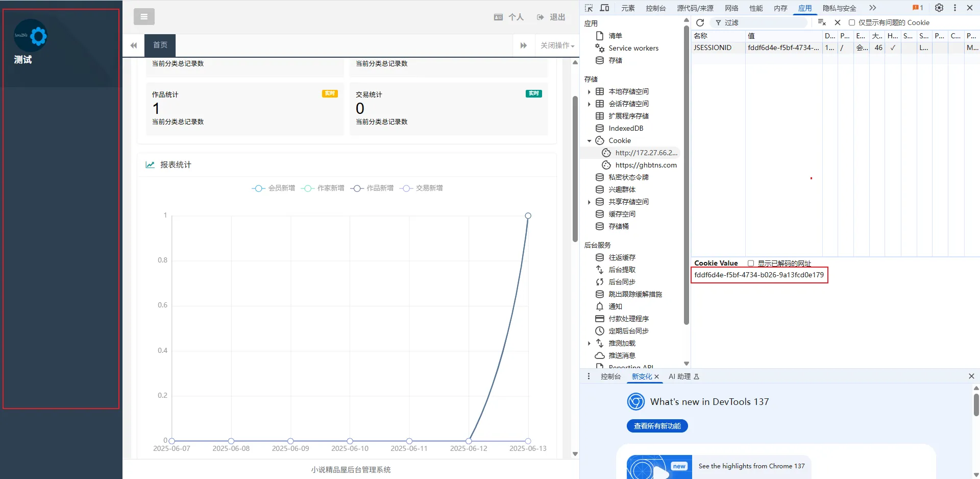The height and width of the screenshot is (479, 980).
Task: Open the 关闭操作 dropdown
Action: pyautogui.click(x=557, y=45)
